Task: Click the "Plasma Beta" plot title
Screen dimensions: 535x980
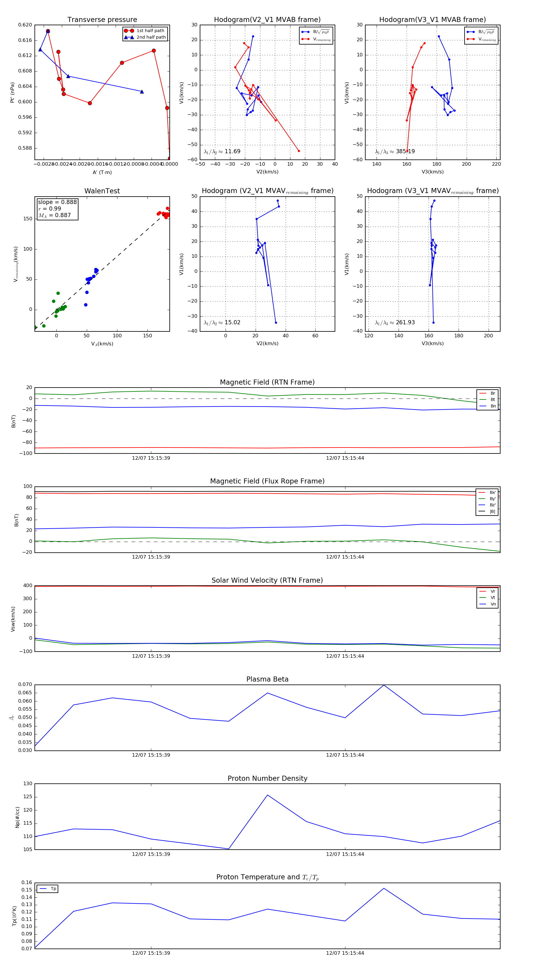Action: coord(267,679)
